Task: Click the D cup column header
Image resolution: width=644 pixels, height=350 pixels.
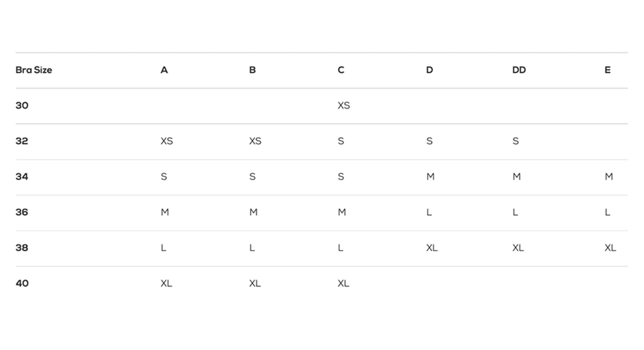Action: 429,70
